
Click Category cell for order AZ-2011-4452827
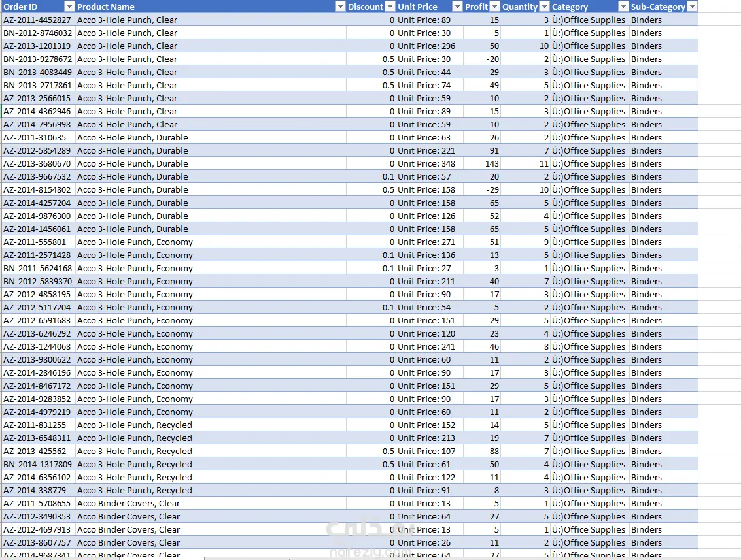point(590,20)
